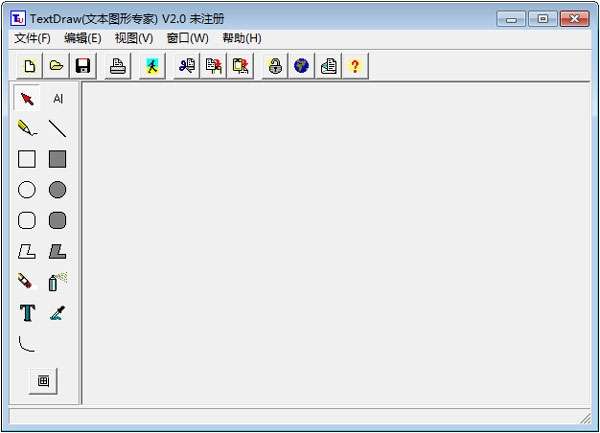Click inside the blank drawing canvas
600x433 pixels.
[x=337, y=243]
